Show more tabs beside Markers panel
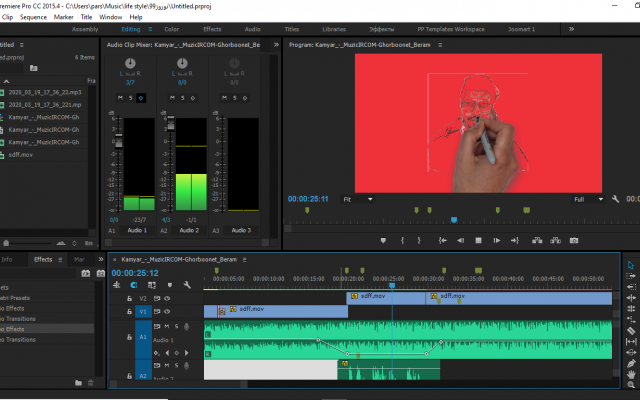 [101, 259]
